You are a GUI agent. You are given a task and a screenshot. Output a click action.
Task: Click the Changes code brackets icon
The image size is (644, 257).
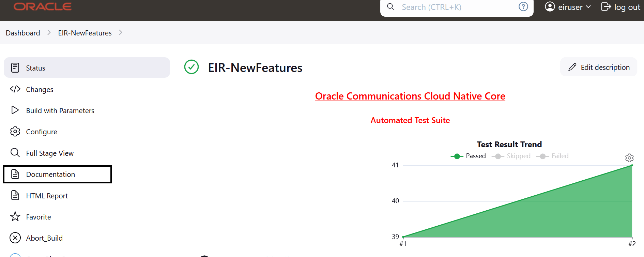point(15,89)
